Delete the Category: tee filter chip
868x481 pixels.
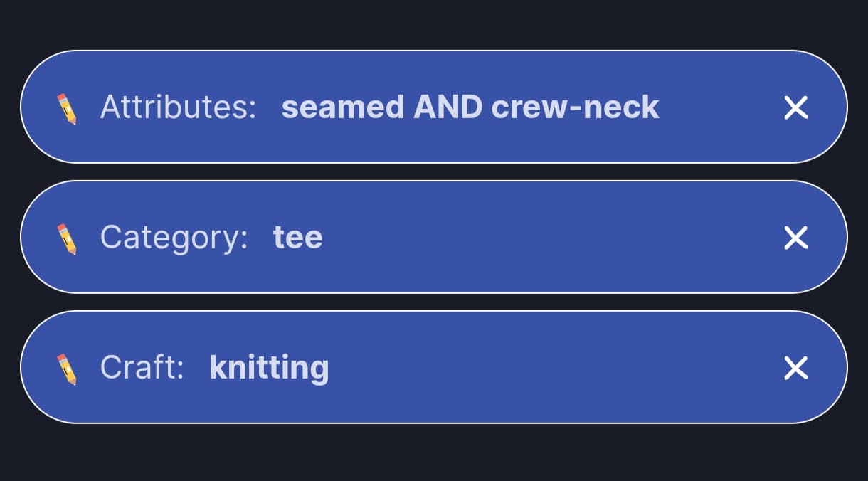pyautogui.click(x=795, y=238)
